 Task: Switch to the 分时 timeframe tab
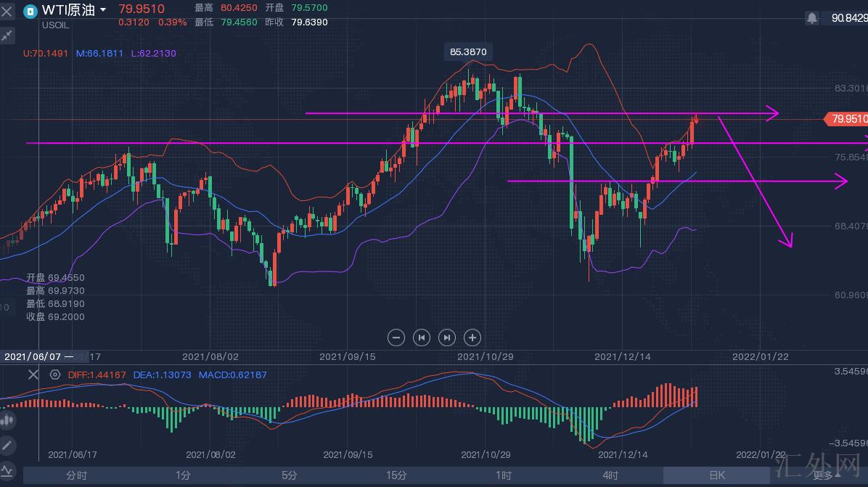76,475
